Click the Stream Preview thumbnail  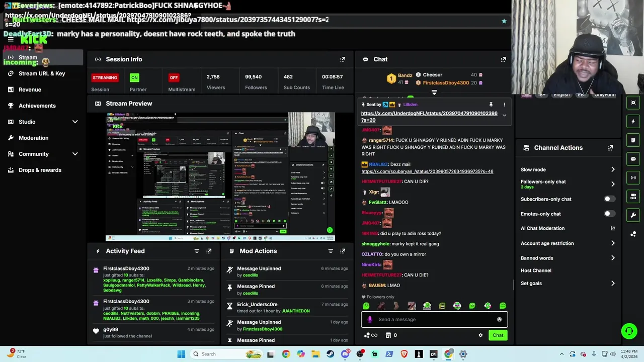click(220, 177)
